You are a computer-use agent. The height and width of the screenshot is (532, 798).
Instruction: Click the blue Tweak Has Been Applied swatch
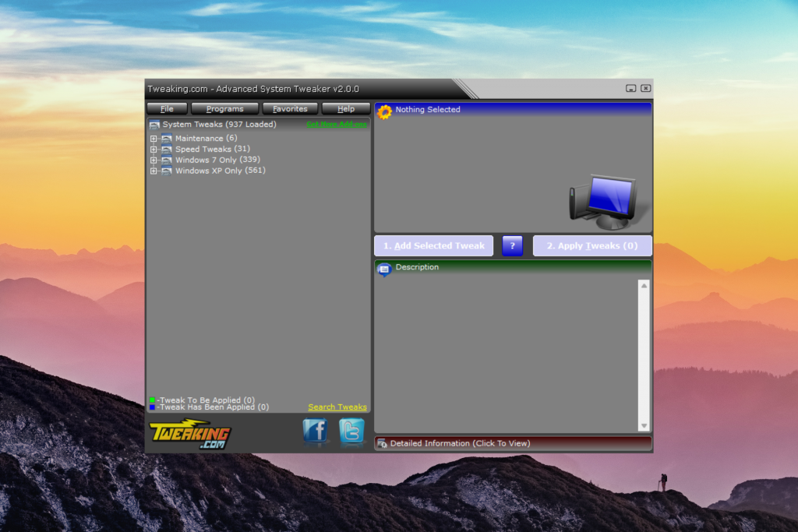point(152,407)
